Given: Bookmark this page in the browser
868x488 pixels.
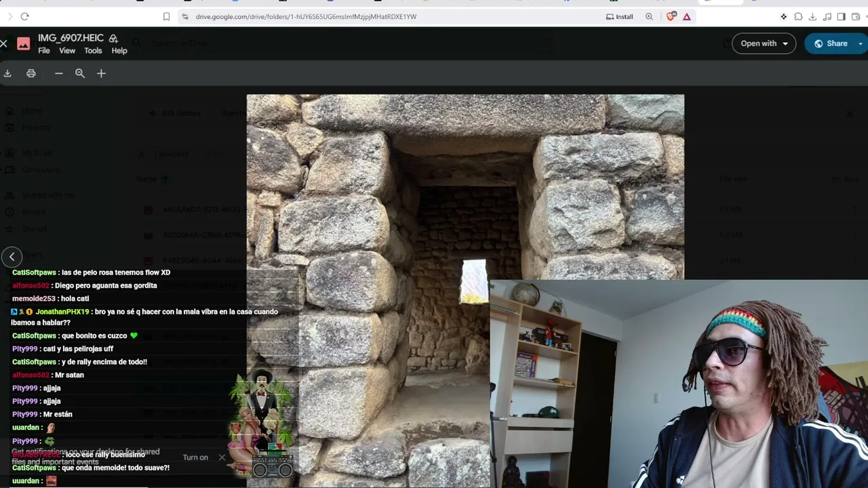Looking at the screenshot, I should click(166, 16).
